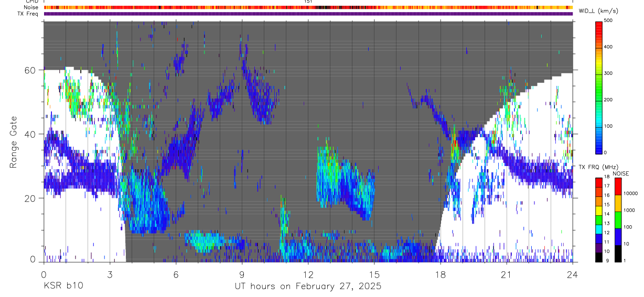Click the TX frequency color scale bar
Viewport: 644px width, 297px height.
click(599, 219)
